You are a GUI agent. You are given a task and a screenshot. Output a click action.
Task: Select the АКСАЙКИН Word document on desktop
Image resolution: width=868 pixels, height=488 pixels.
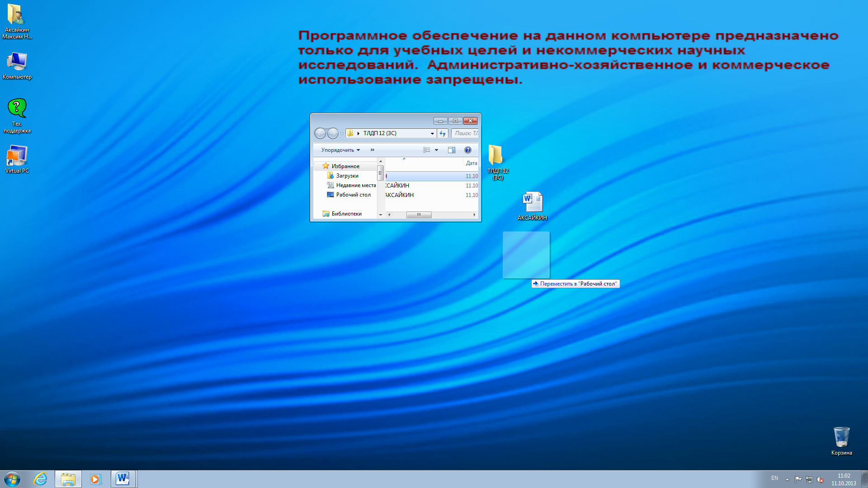(x=532, y=206)
